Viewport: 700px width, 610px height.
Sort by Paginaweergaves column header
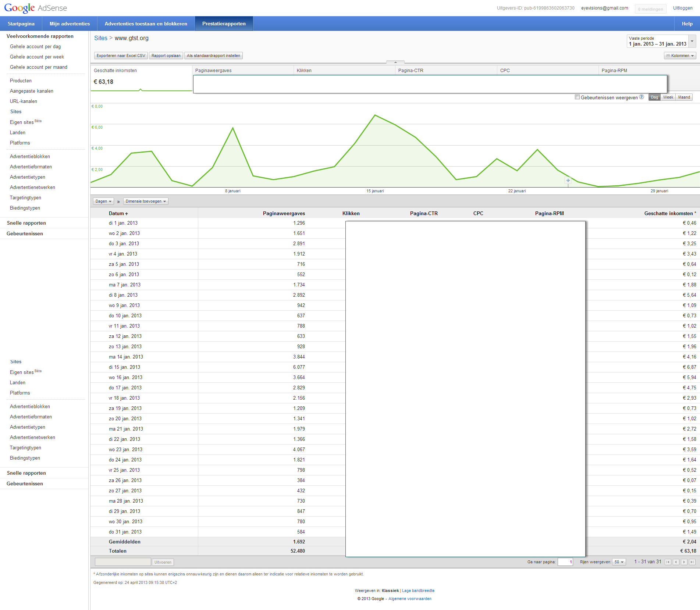tap(284, 213)
